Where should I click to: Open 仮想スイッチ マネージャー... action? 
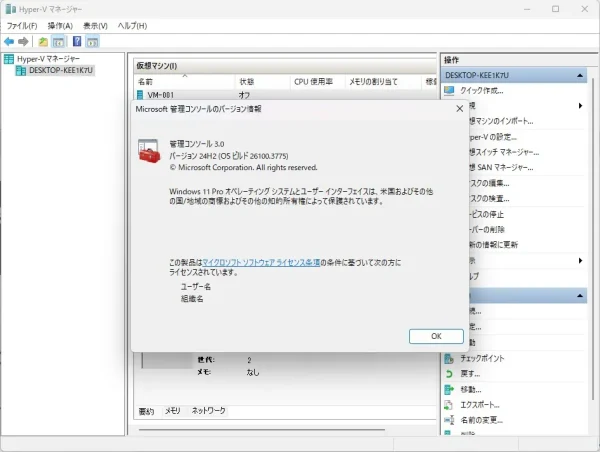pyautogui.click(x=504, y=152)
